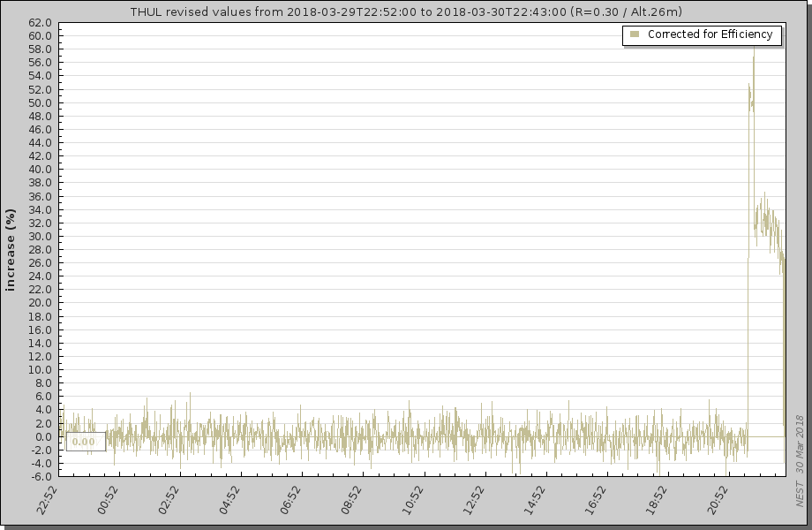Click the 00:52 x-axis tick label
This screenshot has height=530, width=812.
(x=108, y=500)
